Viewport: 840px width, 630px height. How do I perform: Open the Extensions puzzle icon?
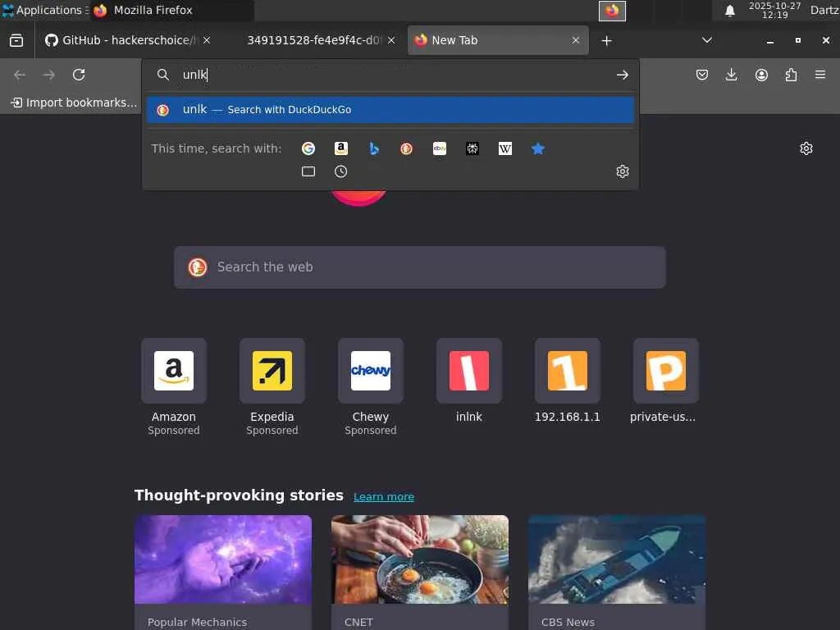tap(791, 75)
